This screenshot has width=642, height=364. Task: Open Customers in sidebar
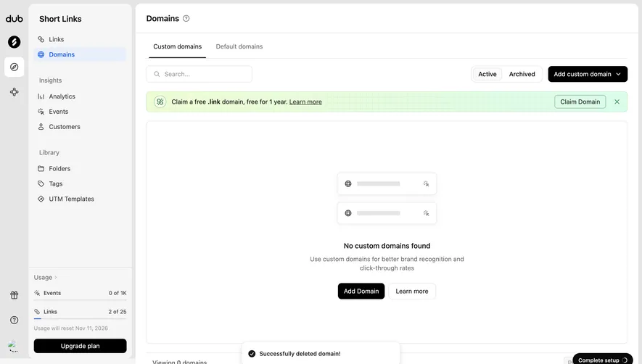[x=80, y=126]
